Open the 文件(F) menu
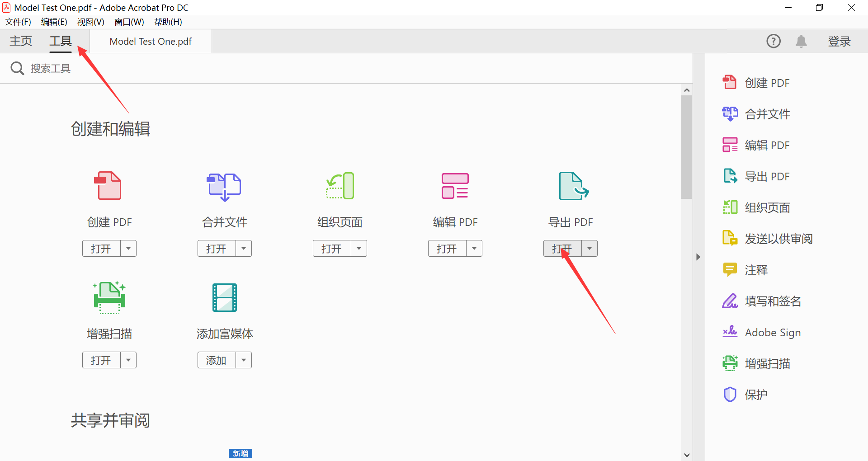 pyautogui.click(x=18, y=22)
